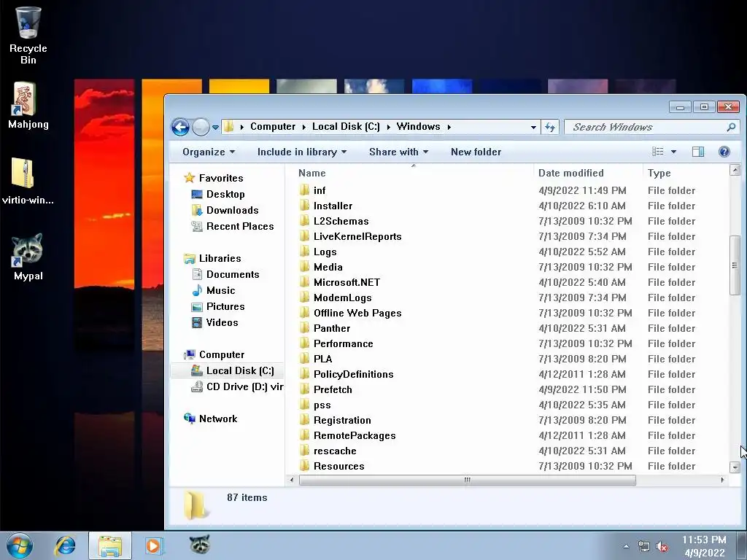The width and height of the screenshot is (747, 560).
Task: Open Explorer Help icon
Action: [x=724, y=152]
